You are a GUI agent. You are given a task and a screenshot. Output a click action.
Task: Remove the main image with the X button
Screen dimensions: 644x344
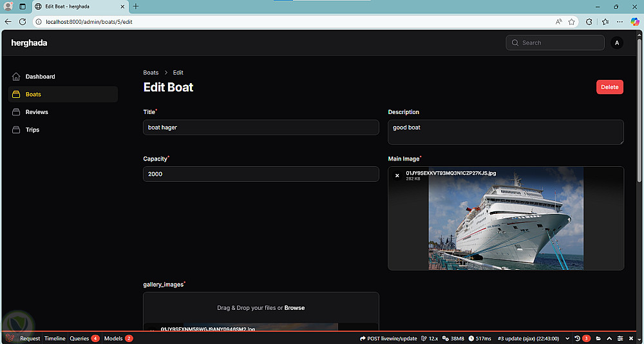pos(397,175)
